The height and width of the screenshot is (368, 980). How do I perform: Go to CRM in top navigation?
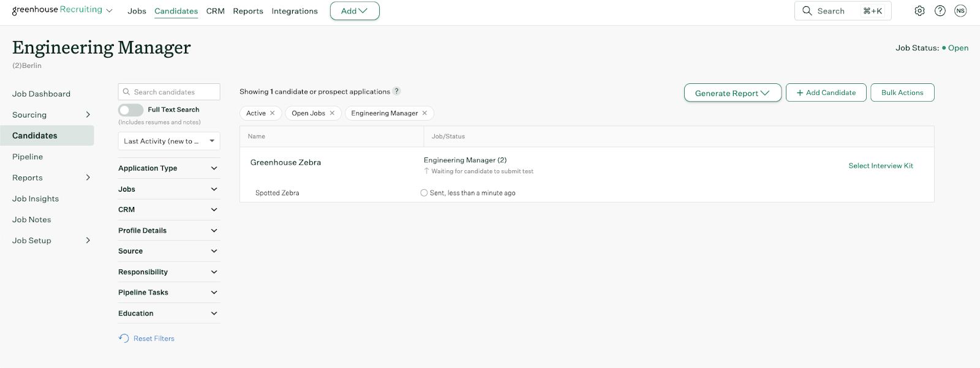pos(216,11)
